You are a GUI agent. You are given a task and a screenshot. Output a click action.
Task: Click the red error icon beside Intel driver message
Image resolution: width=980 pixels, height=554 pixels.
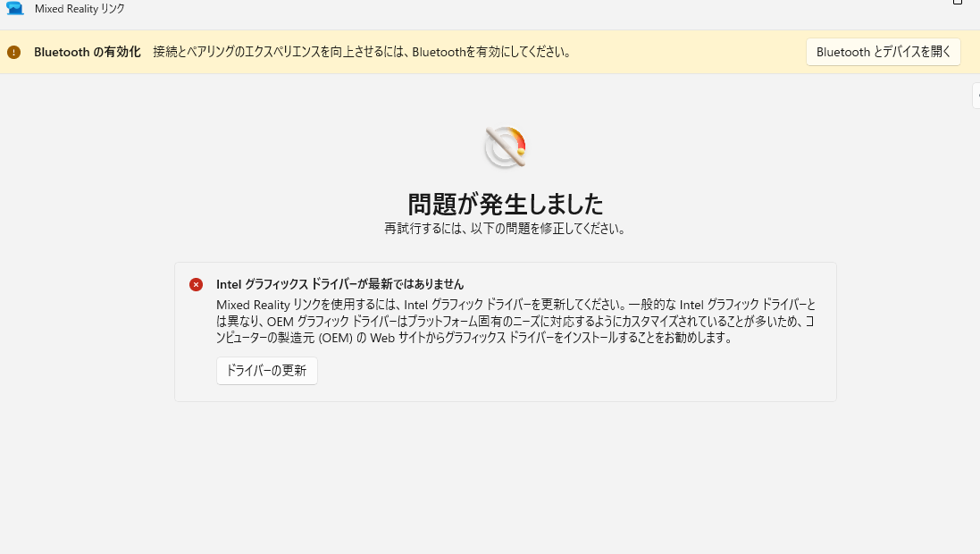(196, 284)
